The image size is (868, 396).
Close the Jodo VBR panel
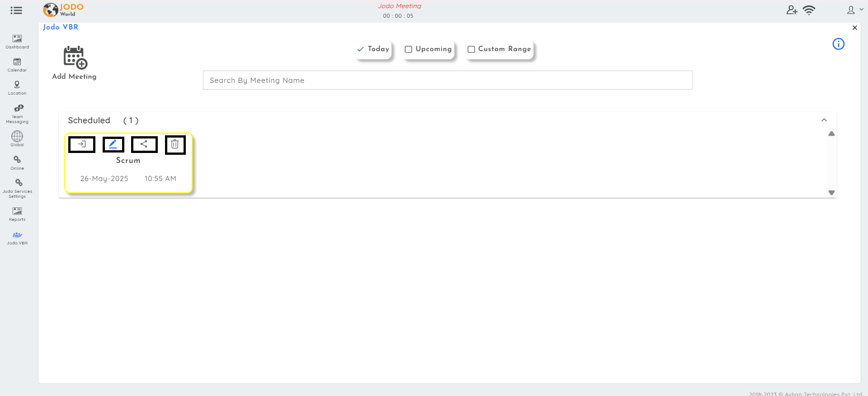pyautogui.click(x=855, y=28)
